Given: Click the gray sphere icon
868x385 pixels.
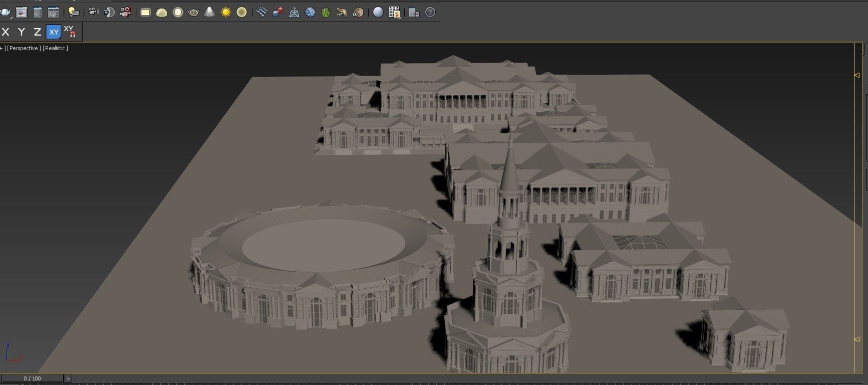Looking at the screenshot, I should click(x=378, y=12).
